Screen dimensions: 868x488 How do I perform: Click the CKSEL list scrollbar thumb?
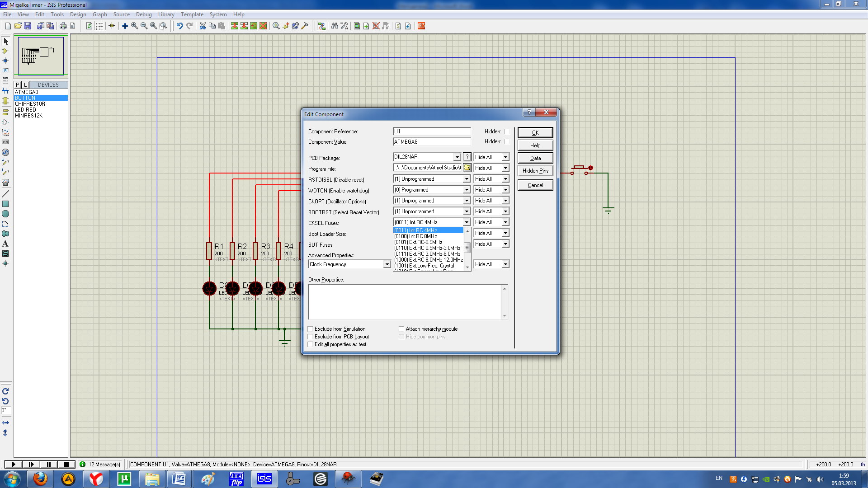(467, 248)
